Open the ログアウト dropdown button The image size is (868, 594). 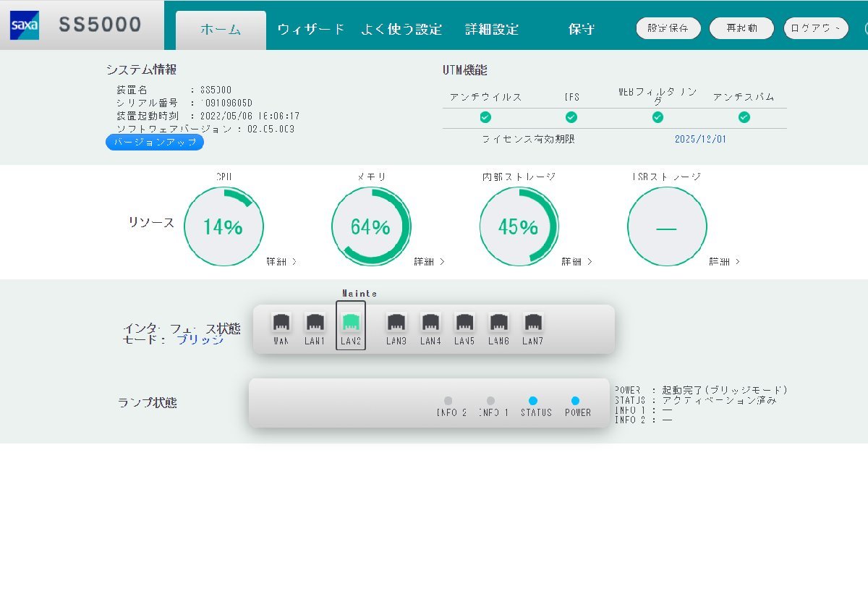click(816, 28)
